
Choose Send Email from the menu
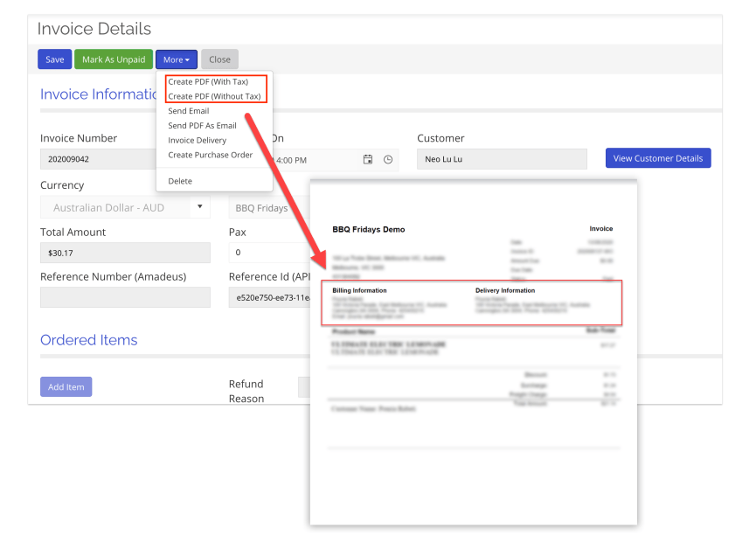[x=189, y=111]
